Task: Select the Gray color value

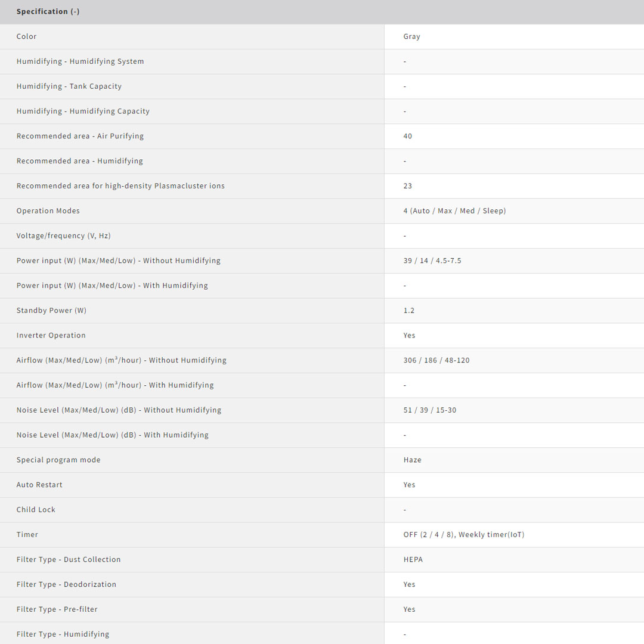Action: click(x=411, y=36)
